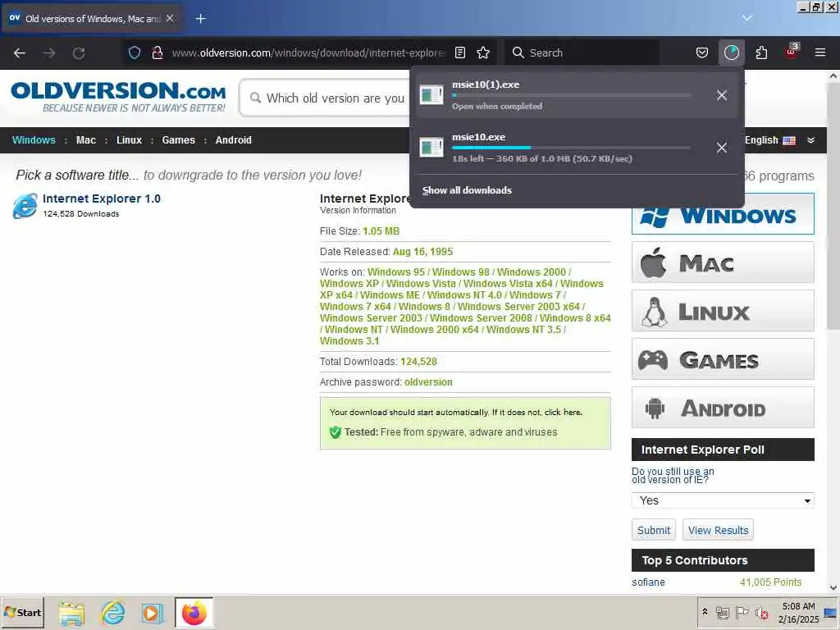
Task: Click the Firefox taskbar icon
Action: click(194, 613)
